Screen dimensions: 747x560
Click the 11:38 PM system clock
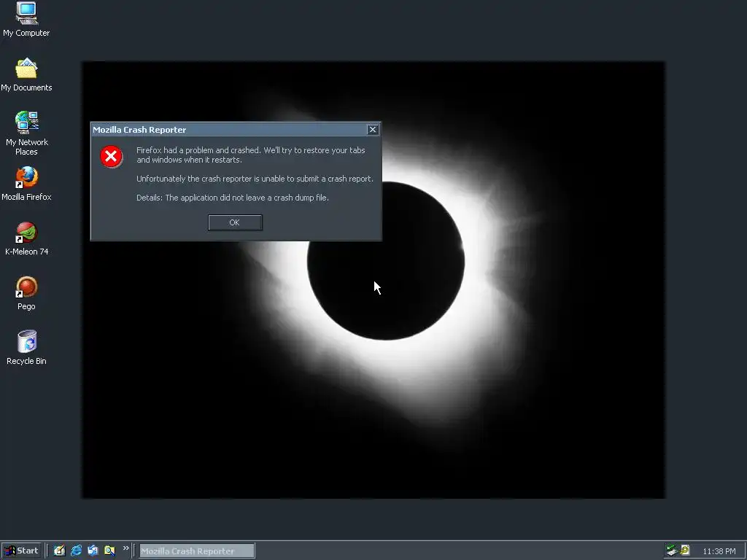coord(719,551)
